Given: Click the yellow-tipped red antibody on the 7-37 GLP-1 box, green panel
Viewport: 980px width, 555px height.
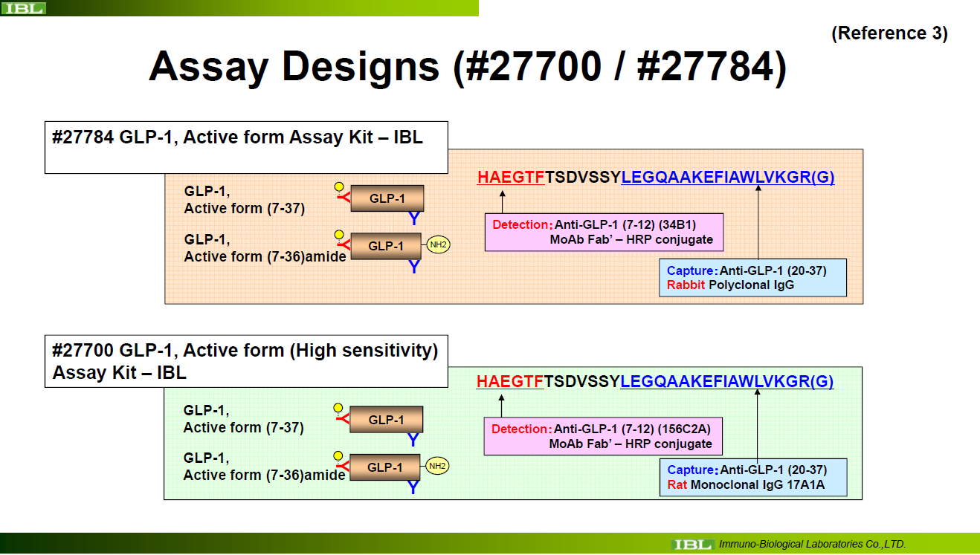Looking at the screenshot, I should (x=341, y=415).
